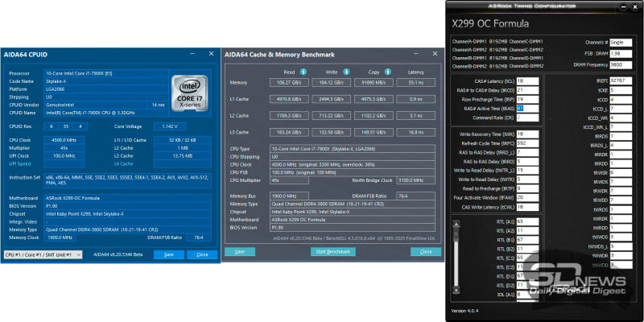Click the Core Voltage value 1.142 V
The image size is (644, 322).
coord(170,126)
